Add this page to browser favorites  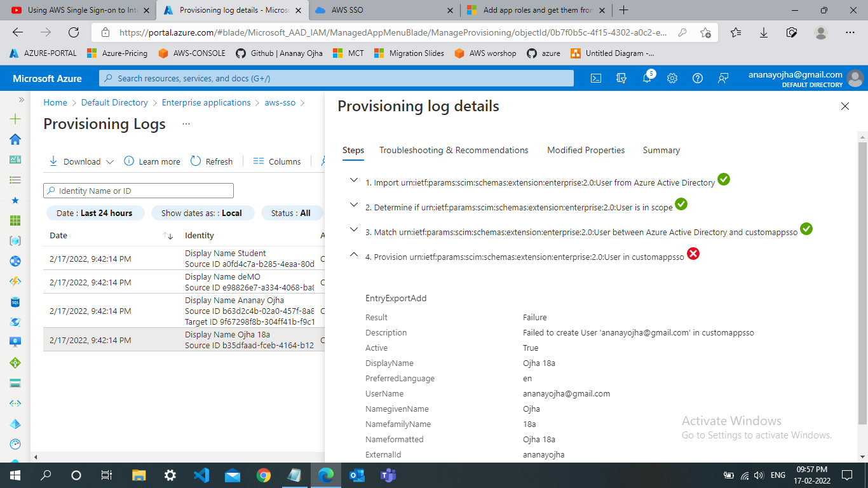tap(705, 32)
